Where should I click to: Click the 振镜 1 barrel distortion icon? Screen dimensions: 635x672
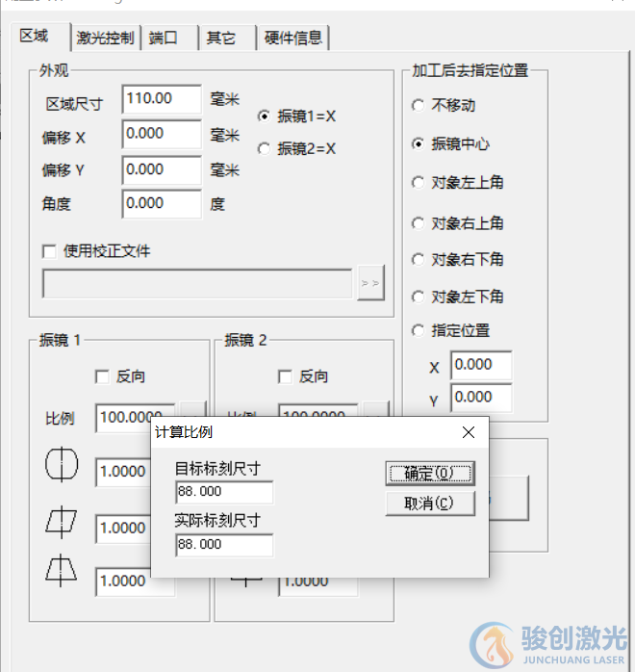[62, 464]
